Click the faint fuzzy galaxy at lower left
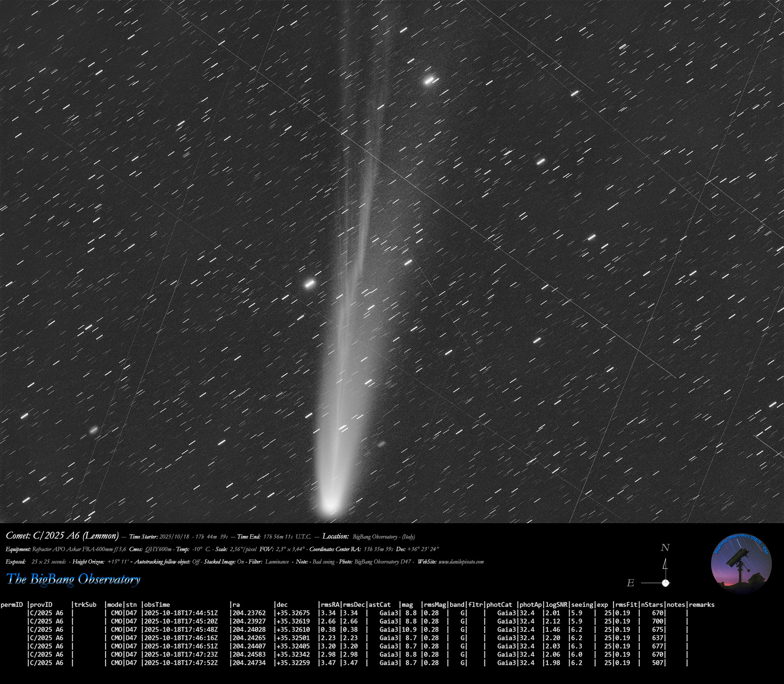The width and height of the screenshot is (784, 684). tap(94, 430)
